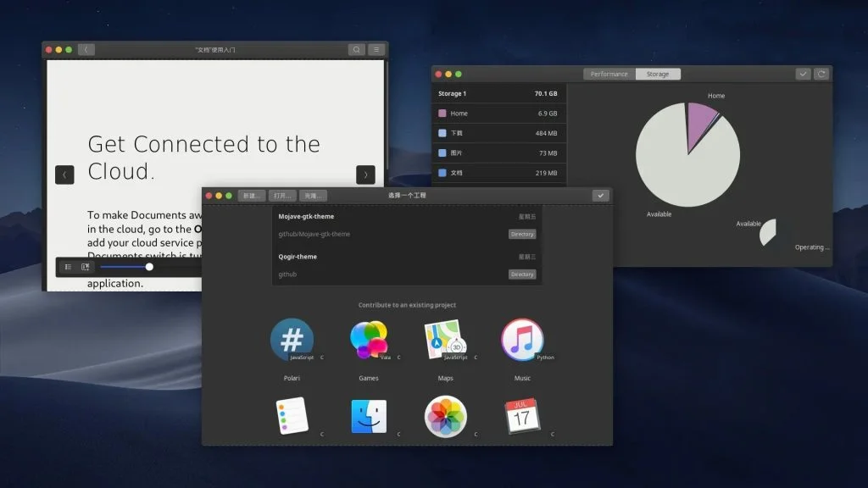Toggle the checkmark button in usage window
The image size is (868, 488).
[803, 75]
